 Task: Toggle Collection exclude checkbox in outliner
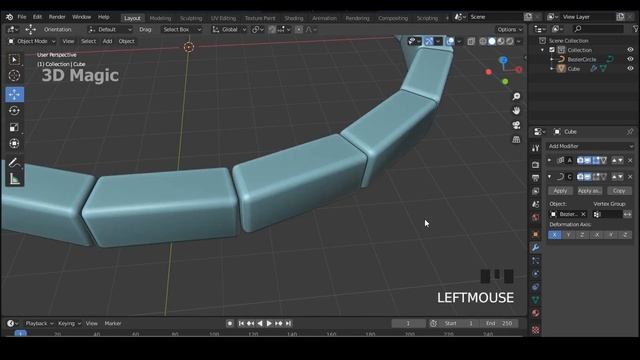click(x=552, y=50)
